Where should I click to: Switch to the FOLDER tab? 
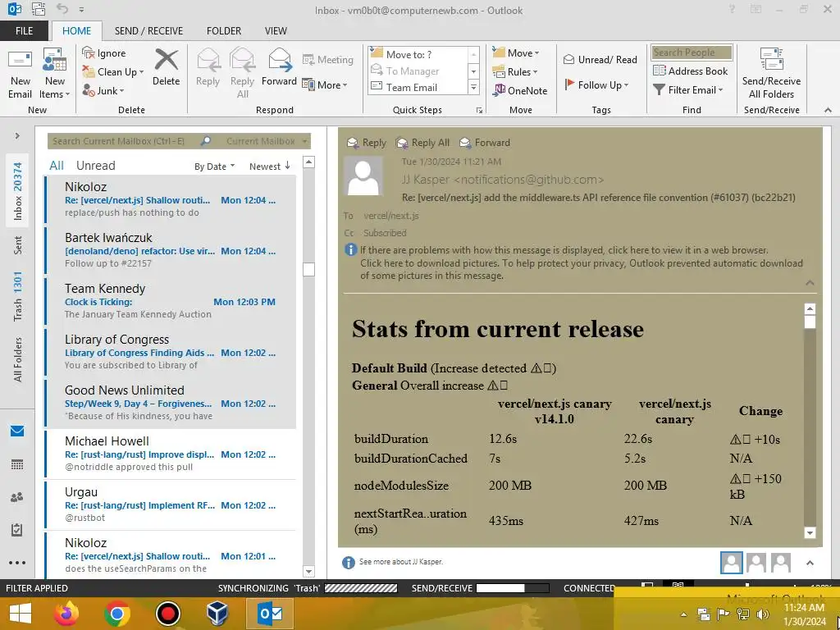pos(224,31)
